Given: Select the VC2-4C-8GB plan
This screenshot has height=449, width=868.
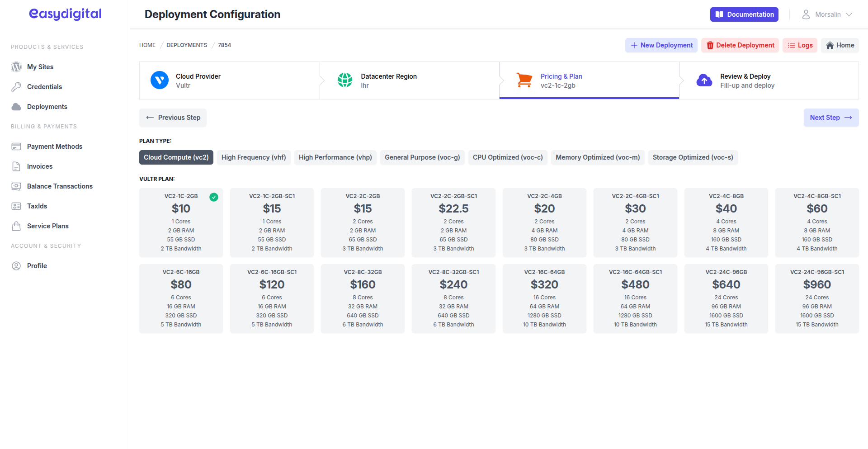Looking at the screenshot, I should 726,222.
